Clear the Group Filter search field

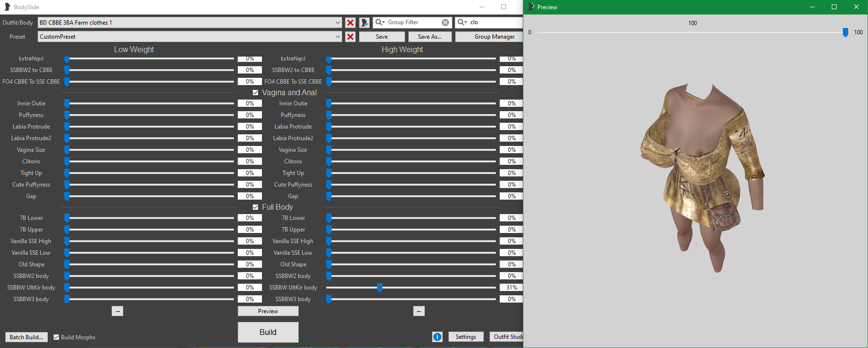pyautogui.click(x=445, y=23)
